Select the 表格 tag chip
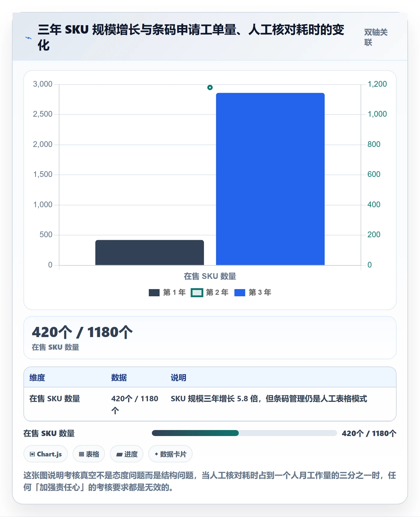Viewport: 420px width, 517px height. click(89, 454)
